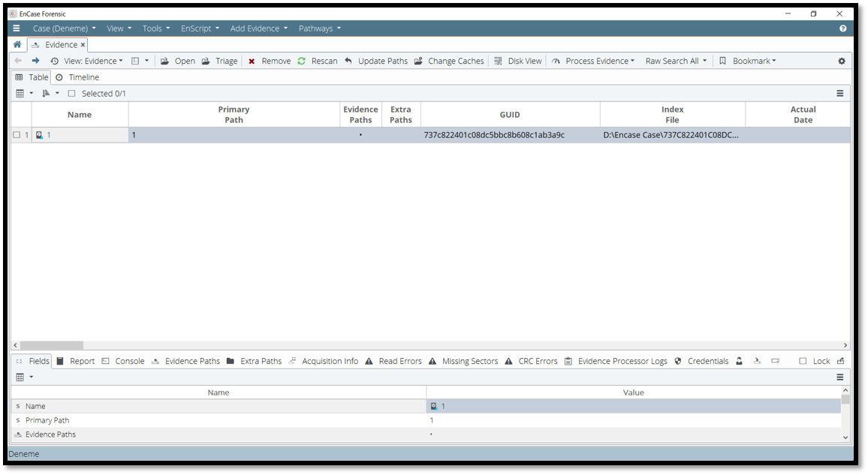The width and height of the screenshot is (868, 475).
Task: Click the settings gear icon in toolbar
Action: tap(841, 62)
